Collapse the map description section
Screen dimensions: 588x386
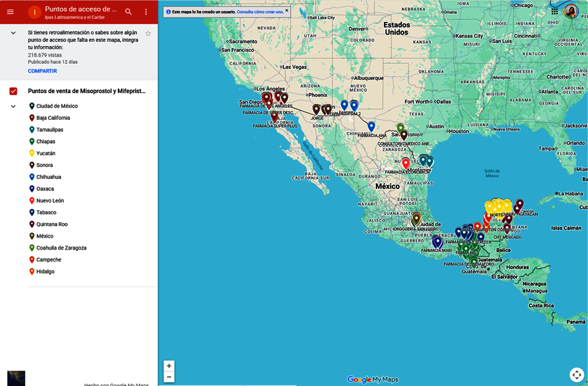point(13,33)
